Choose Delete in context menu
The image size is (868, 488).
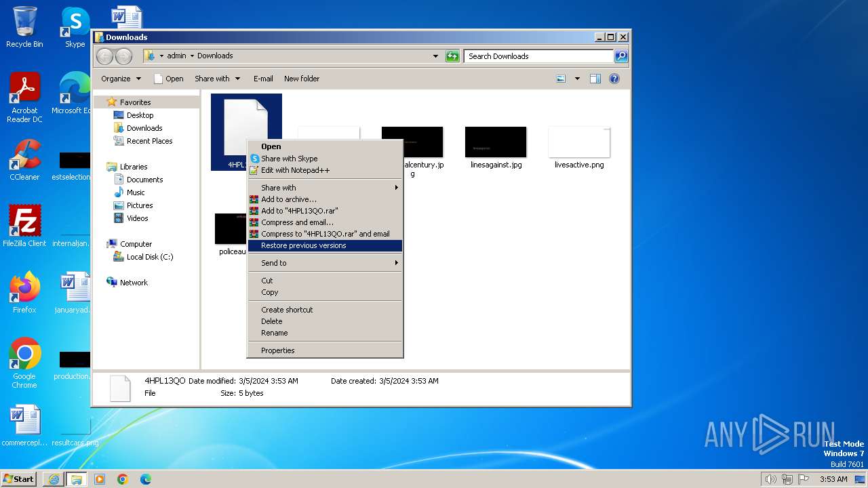pos(325,321)
